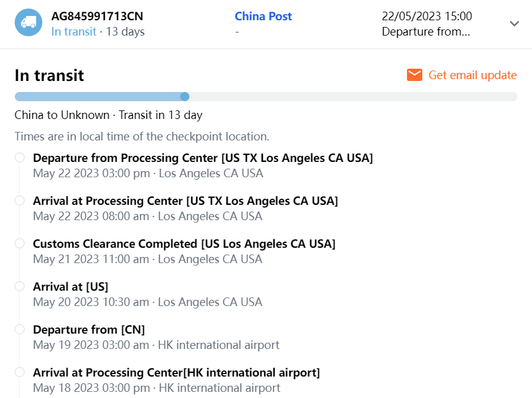Image resolution: width=532 pixels, height=398 pixels.
Task: Click the HK international airport arrival marker
Action: point(20,372)
